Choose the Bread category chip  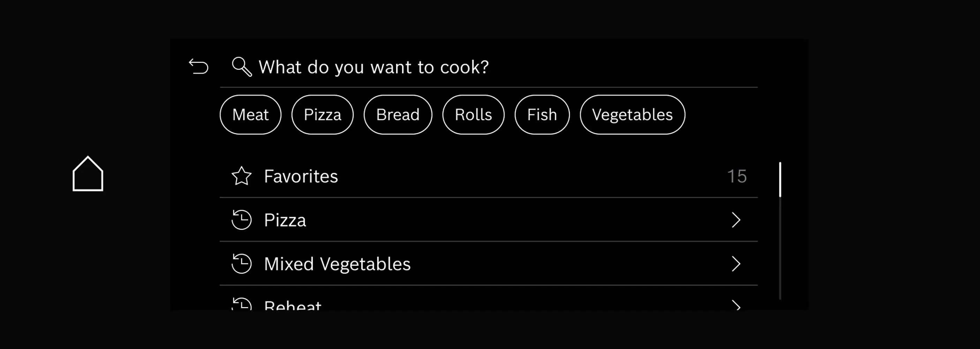tap(398, 114)
